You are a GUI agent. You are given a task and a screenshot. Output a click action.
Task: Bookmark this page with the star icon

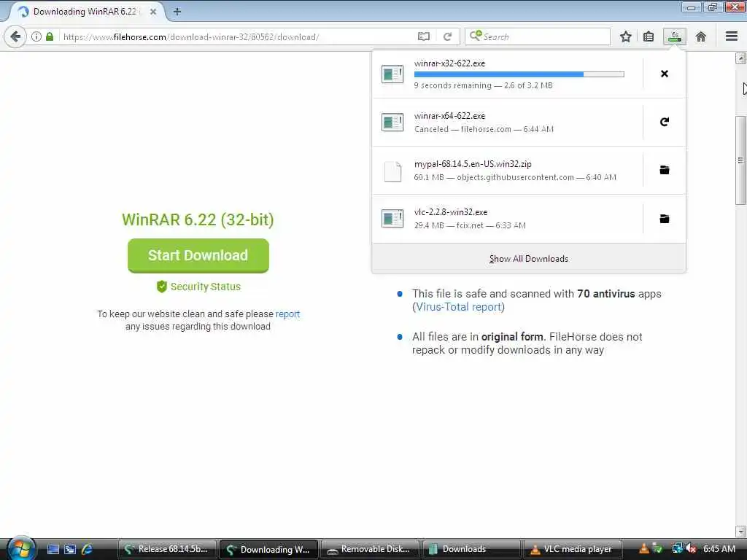point(625,36)
